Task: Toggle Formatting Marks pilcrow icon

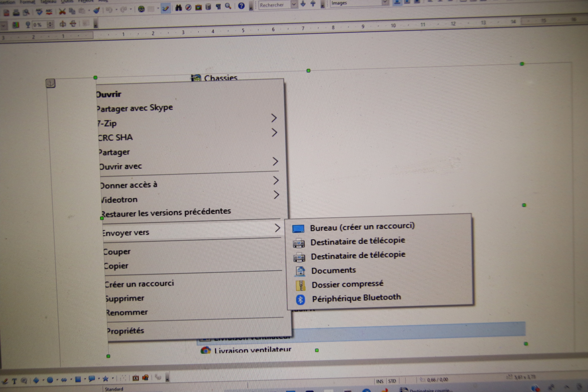Action: 218,6
